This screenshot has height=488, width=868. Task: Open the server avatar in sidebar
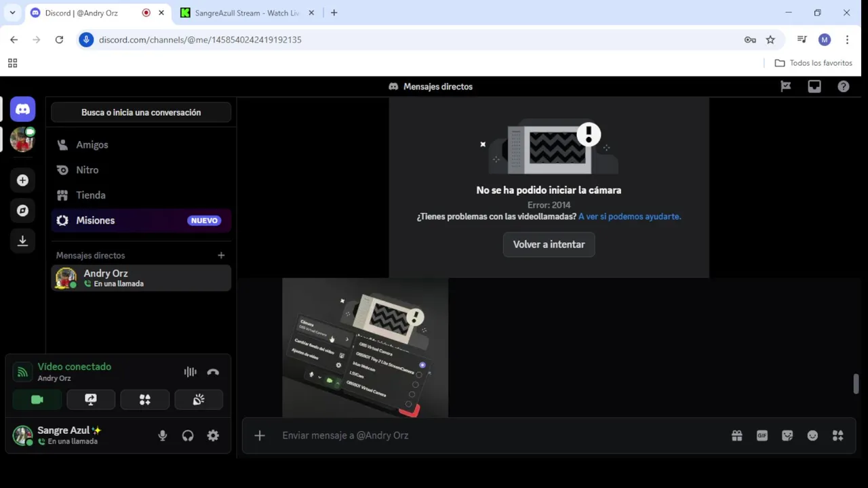pos(22,140)
